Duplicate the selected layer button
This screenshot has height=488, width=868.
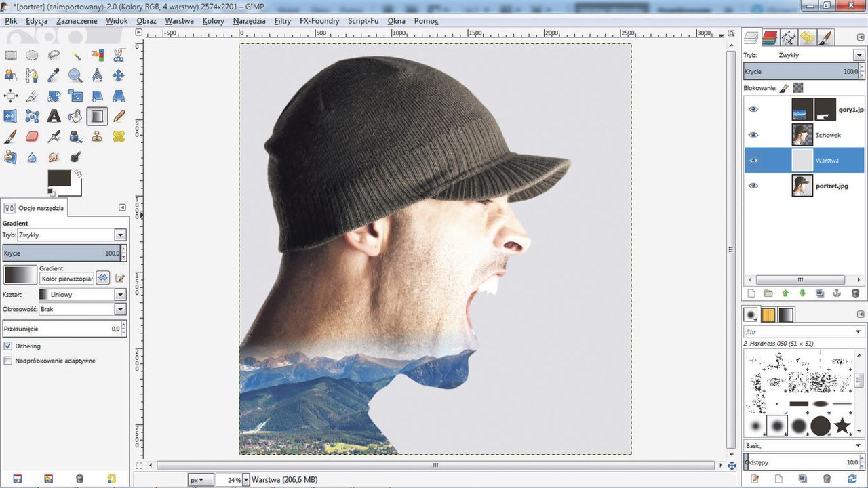(820, 293)
